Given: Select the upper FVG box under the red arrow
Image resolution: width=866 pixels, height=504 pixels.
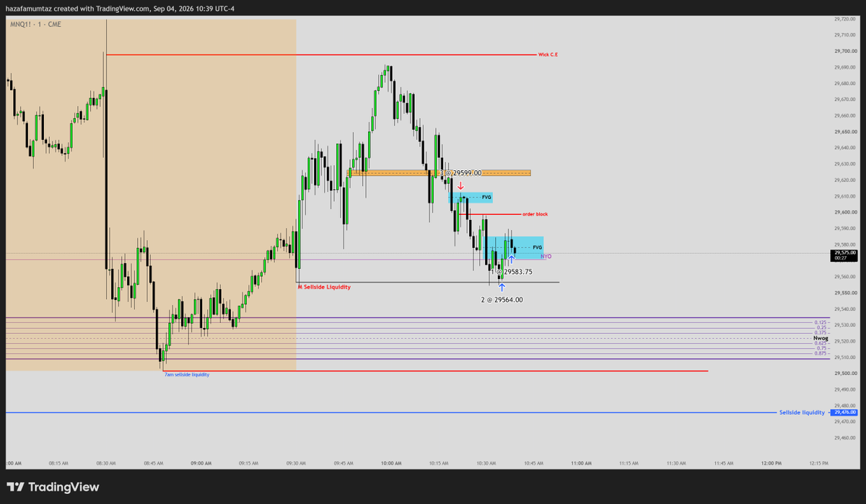Looking at the screenshot, I should pyautogui.click(x=471, y=196).
